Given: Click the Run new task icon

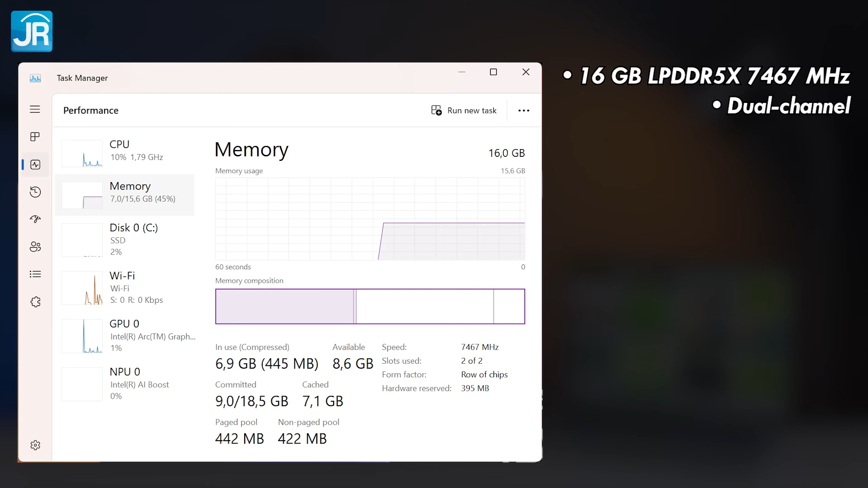Looking at the screenshot, I should click(x=436, y=110).
